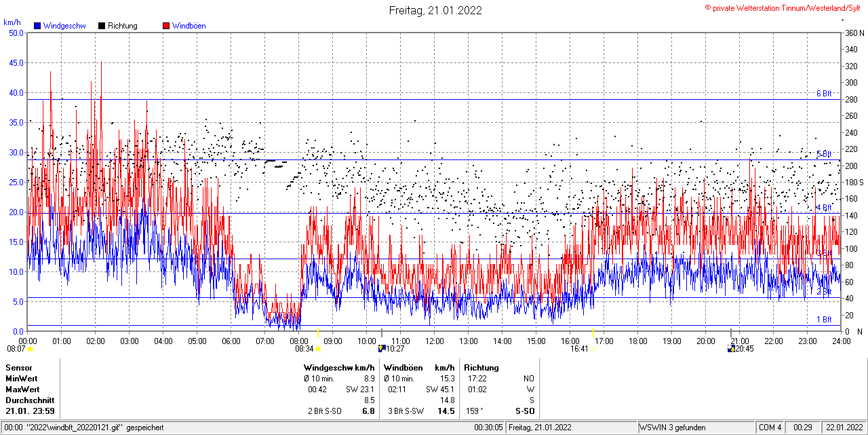Screen dimensions: 868x435
Task: Click the 'Sensor' row header
Action: point(19,368)
